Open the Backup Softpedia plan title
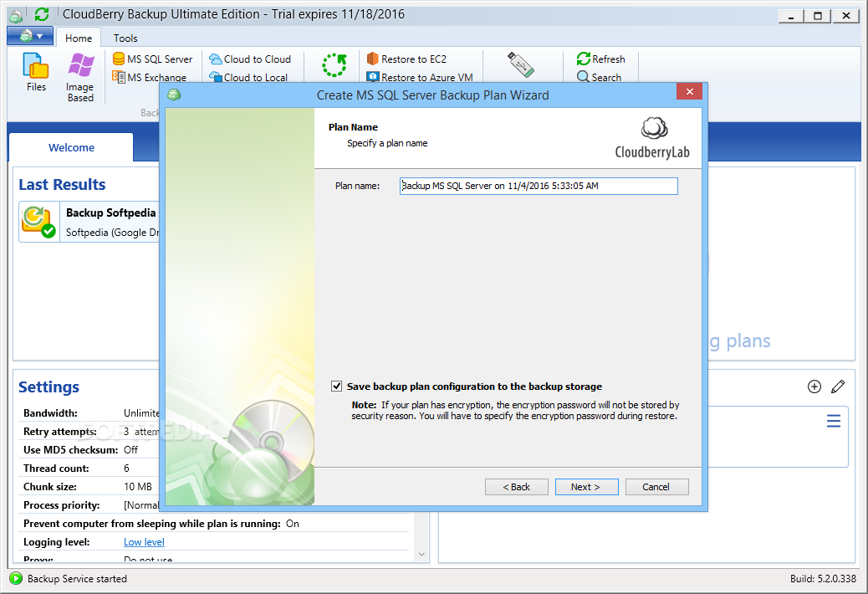 click(x=110, y=213)
